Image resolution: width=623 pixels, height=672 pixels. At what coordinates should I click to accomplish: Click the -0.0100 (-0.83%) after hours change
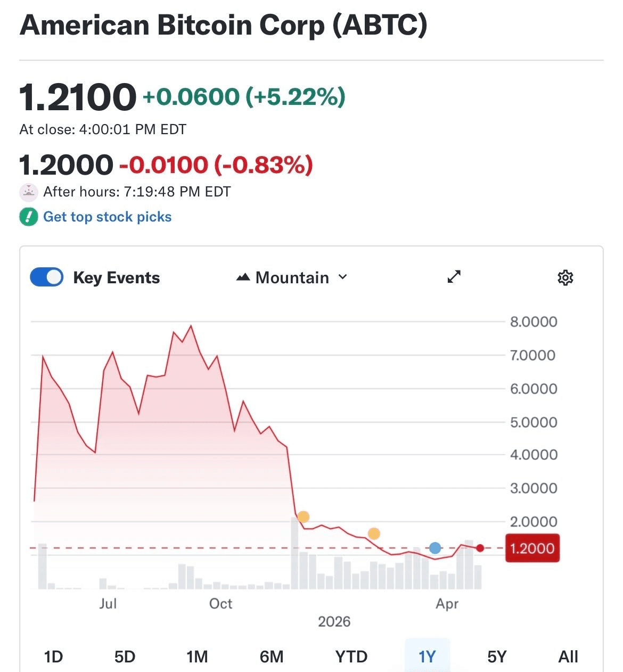click(x=216, y=165)
